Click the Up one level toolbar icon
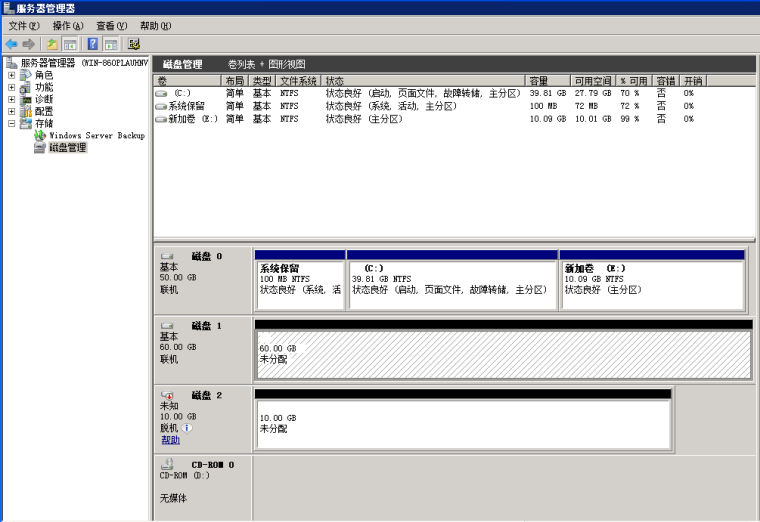Screen dimensions: 760x522 [52, 44]
